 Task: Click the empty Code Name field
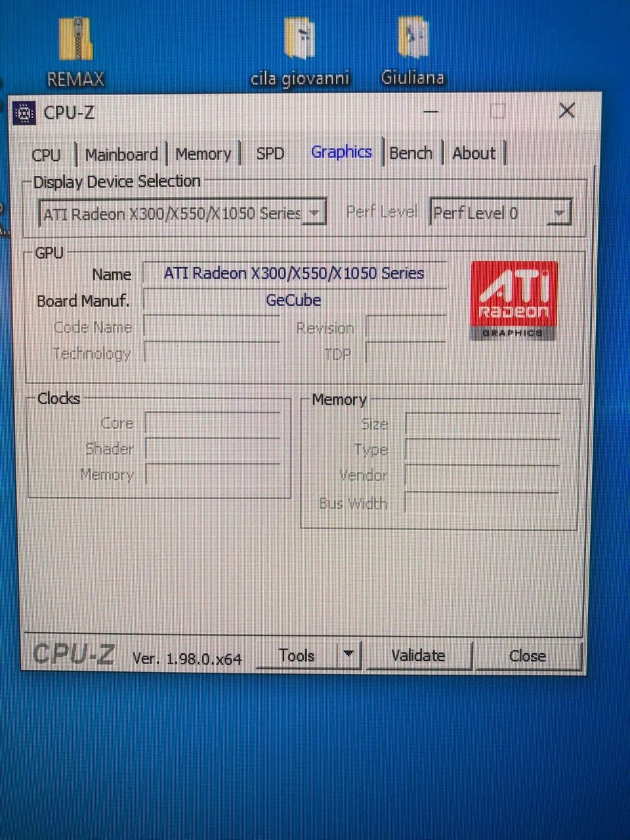tap(211, 327)
